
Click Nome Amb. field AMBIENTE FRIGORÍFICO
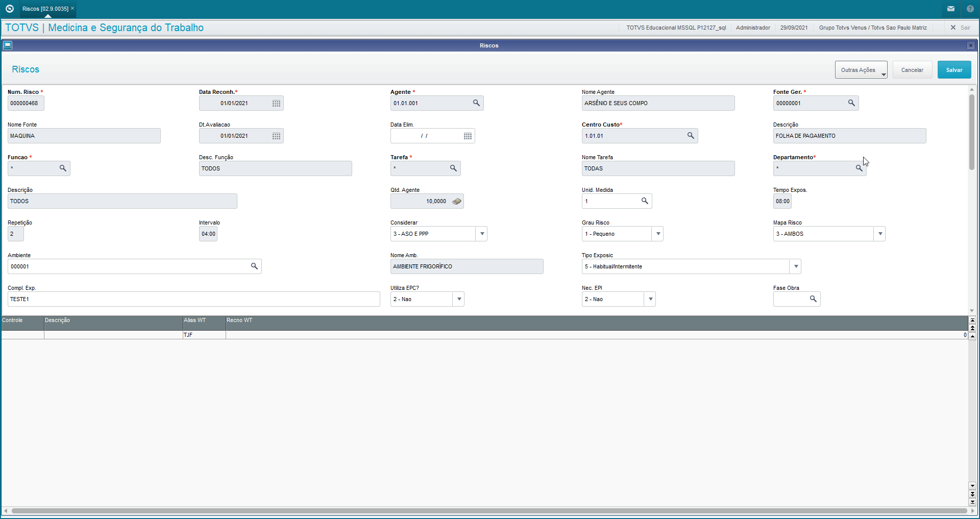coord(467,266)
